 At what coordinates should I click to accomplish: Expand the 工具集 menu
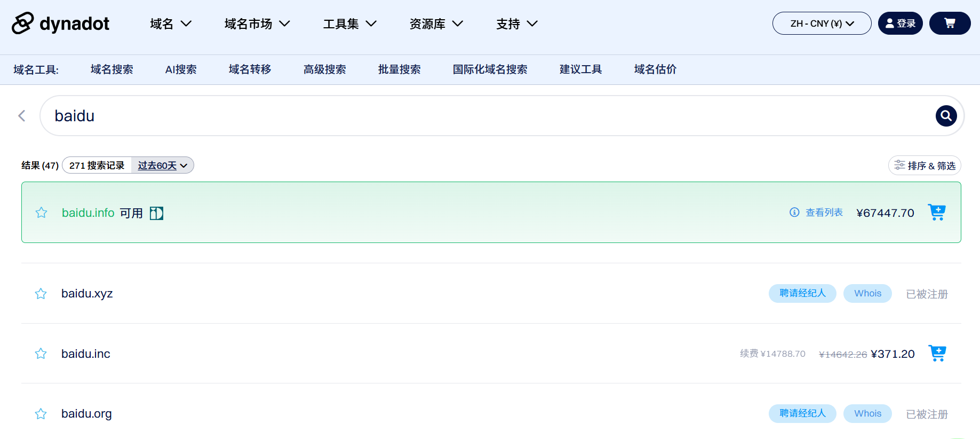[x=349, y=23]
